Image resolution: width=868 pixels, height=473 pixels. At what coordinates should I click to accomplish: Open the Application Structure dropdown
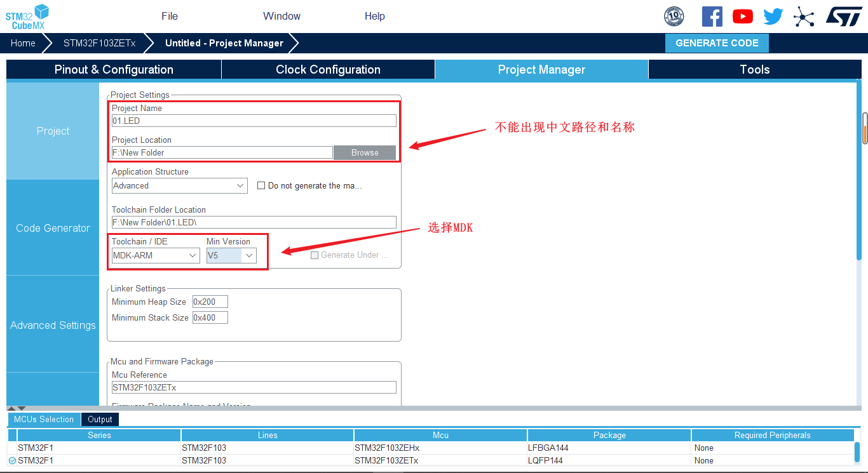179,185
